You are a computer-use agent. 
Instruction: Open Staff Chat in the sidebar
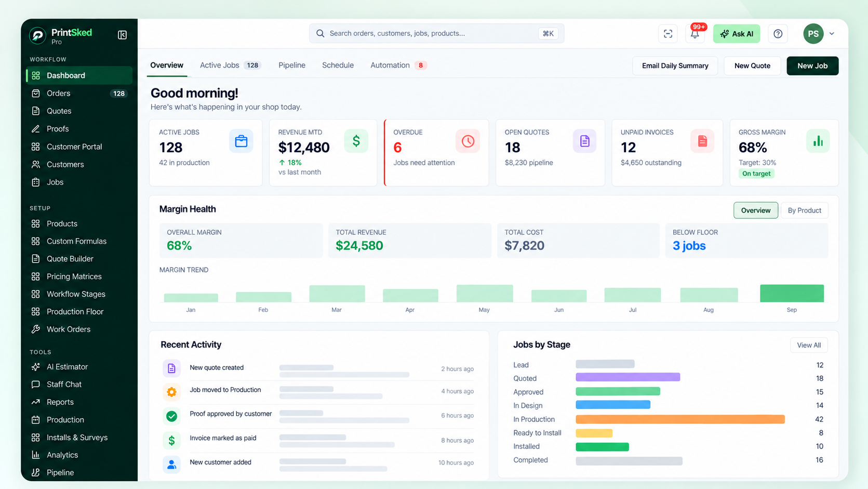79,385
